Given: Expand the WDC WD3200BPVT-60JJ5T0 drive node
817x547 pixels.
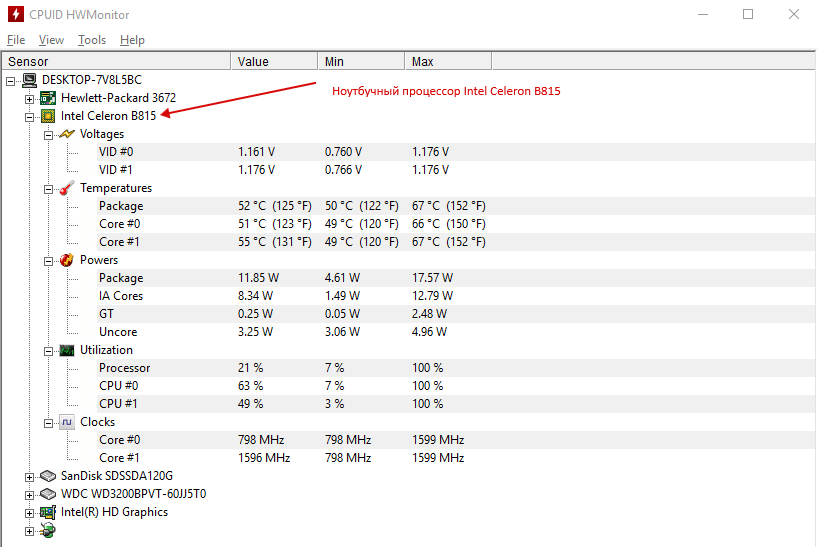Looking at the screenshot, I should click(29, 494).
